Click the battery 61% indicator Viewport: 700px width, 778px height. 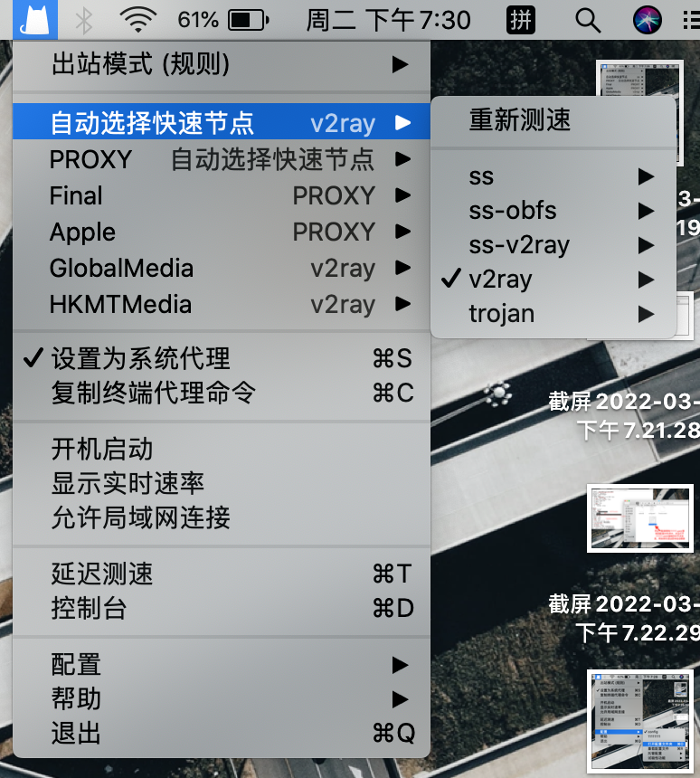(x=223, y=20)
